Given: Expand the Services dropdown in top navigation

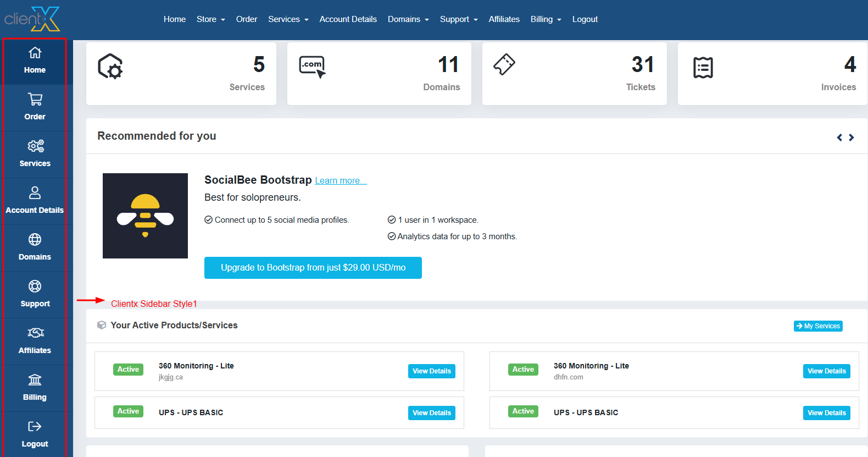Looking at the screenshot, I should [x=288, y=19].
